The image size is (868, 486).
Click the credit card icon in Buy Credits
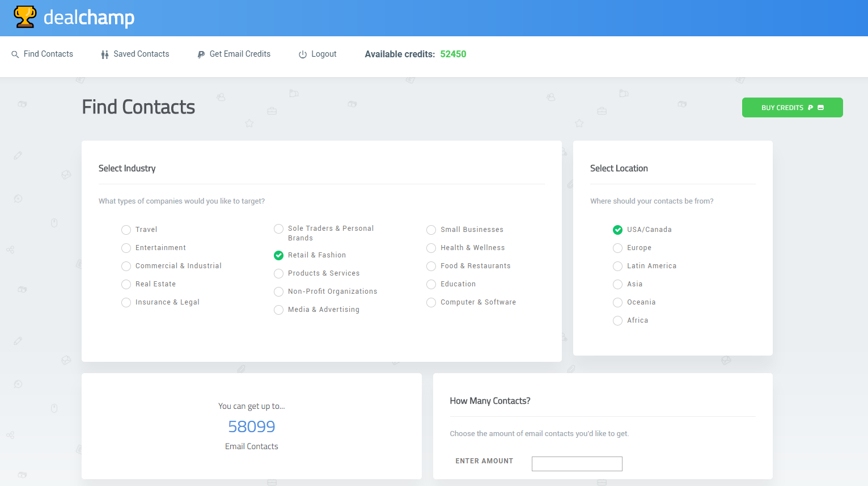click(820, 108)
